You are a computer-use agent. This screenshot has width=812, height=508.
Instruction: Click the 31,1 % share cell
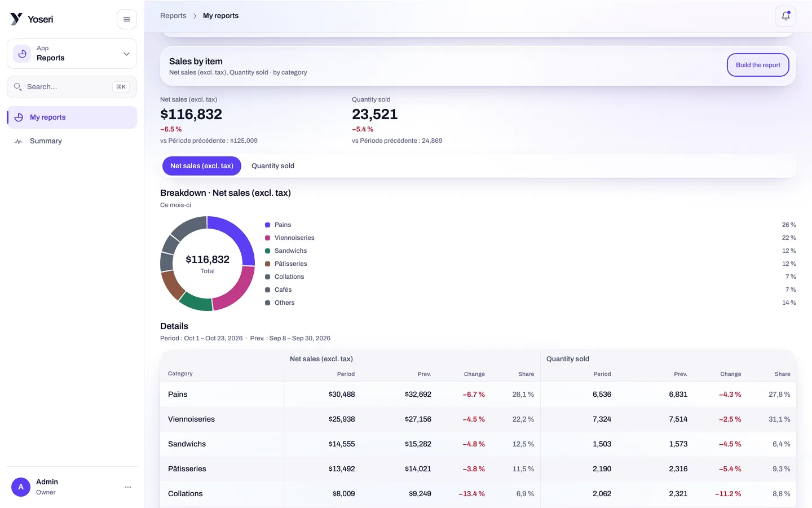[x=779, y=419]
